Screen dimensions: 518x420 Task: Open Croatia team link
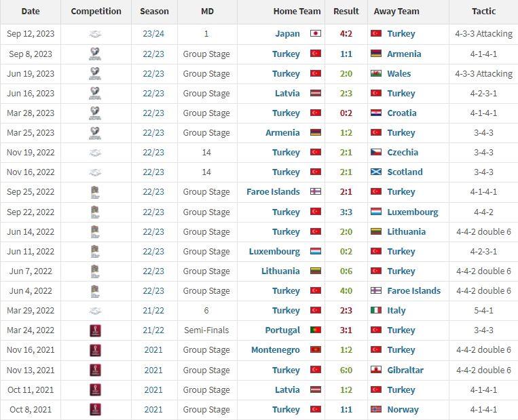(402, 113)
